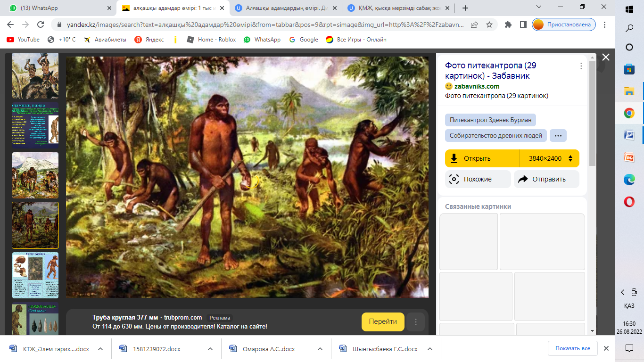Expand options for Омарова А.С..docx download
The width and height of the screenshot is (644, 362).
point(320,349)
